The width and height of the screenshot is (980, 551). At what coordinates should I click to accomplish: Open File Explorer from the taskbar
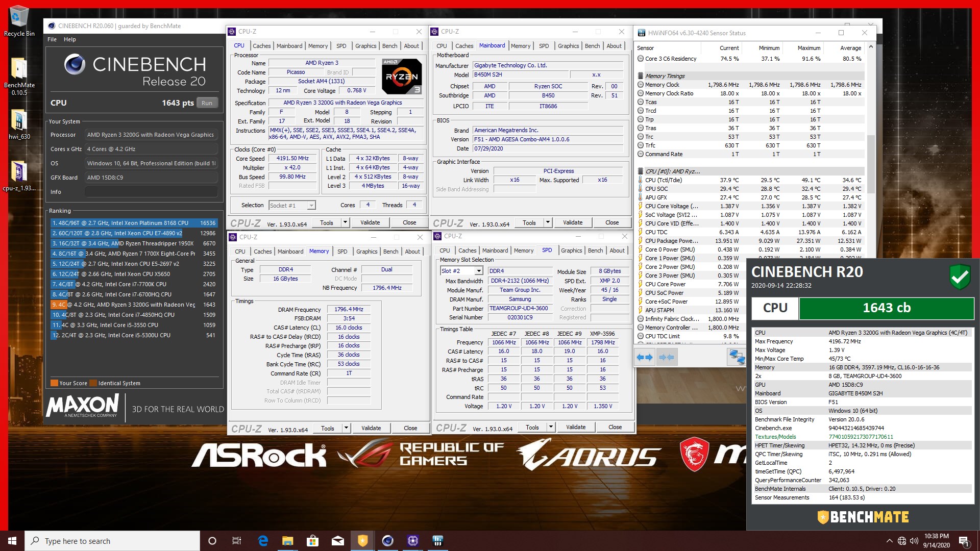click(288, 541)
